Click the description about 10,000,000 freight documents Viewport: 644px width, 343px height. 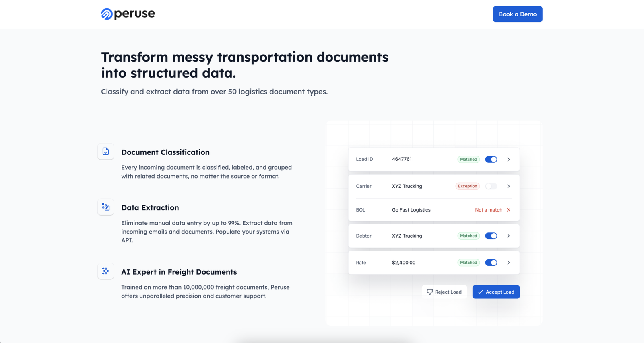(x=205, y=292)
